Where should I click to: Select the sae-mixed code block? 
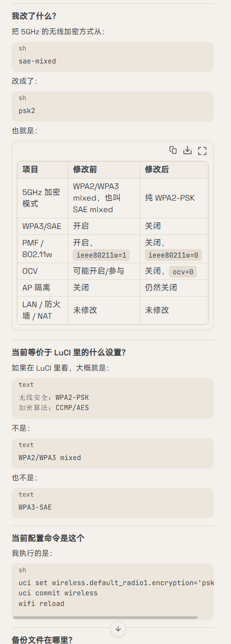[x=112, y=57]
